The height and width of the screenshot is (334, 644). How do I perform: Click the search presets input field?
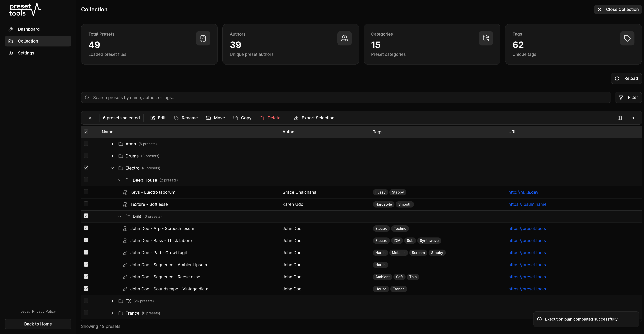(250, 97)
